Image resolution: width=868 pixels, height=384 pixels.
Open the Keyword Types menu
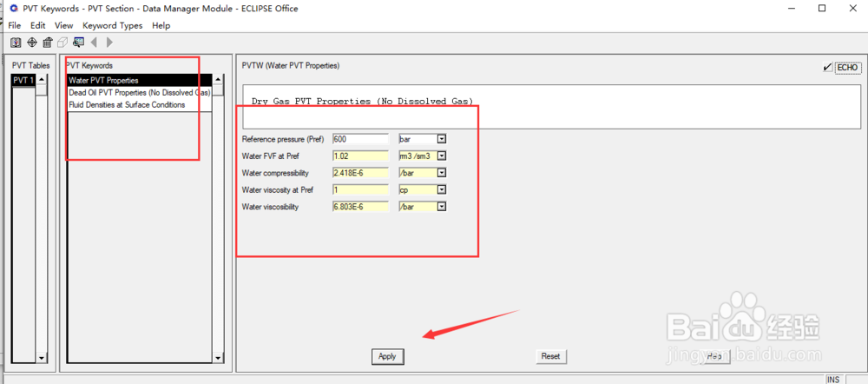click(112, 25)
